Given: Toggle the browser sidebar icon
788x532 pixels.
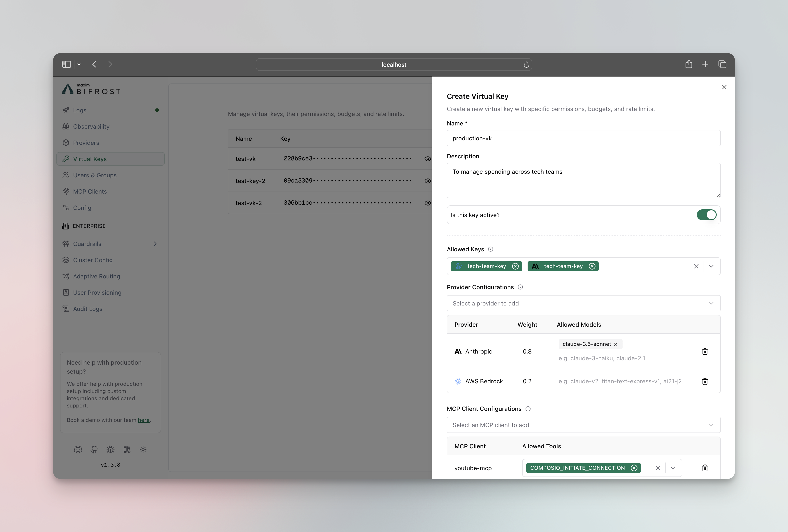Looking at the screenshot, I should point(67,64).
